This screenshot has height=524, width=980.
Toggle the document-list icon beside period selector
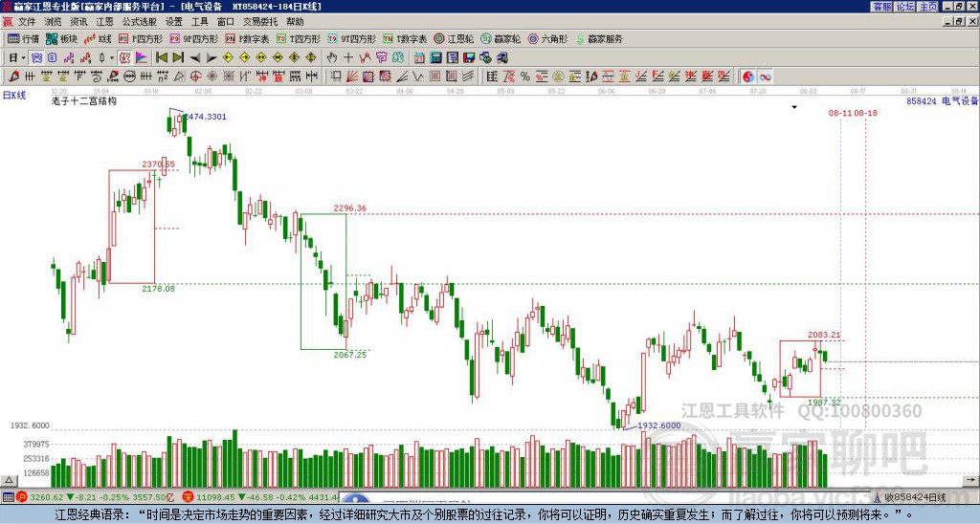pyautogui.click(x=52, y=57)
